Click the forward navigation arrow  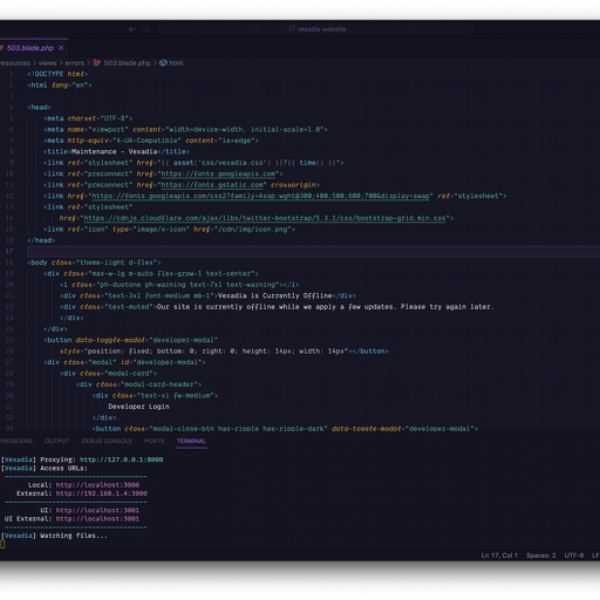coord(146,29)
